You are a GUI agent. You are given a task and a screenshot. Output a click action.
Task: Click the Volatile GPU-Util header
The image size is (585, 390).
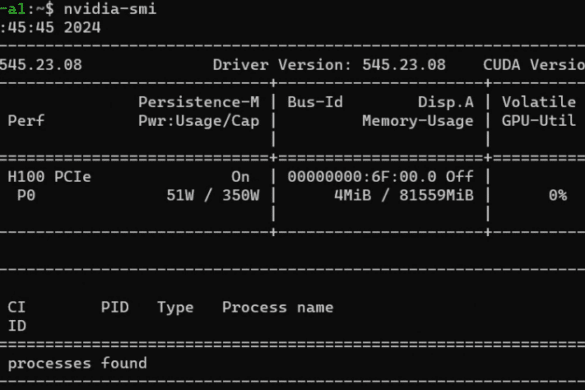click(x=539, y=111)
